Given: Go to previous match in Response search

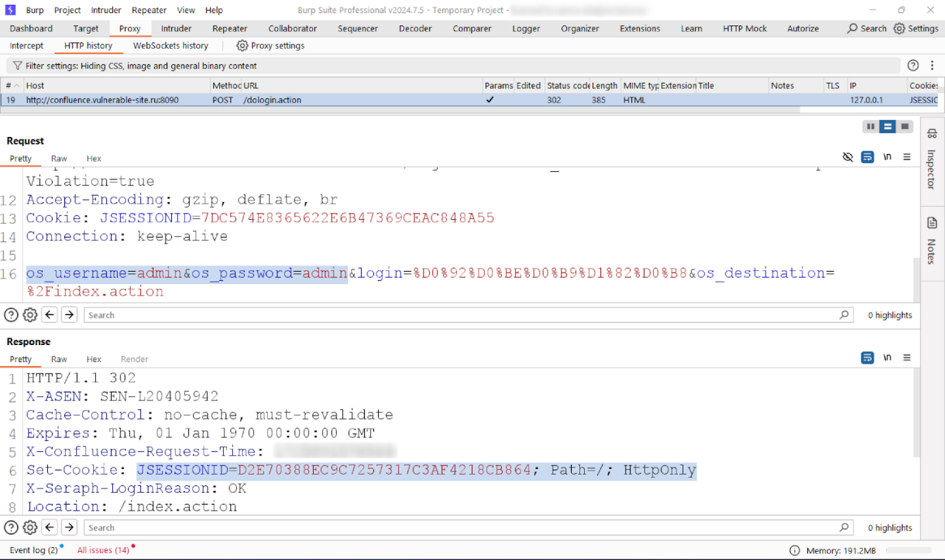Looking at the screenshot, I should click(x=49, y=528).
